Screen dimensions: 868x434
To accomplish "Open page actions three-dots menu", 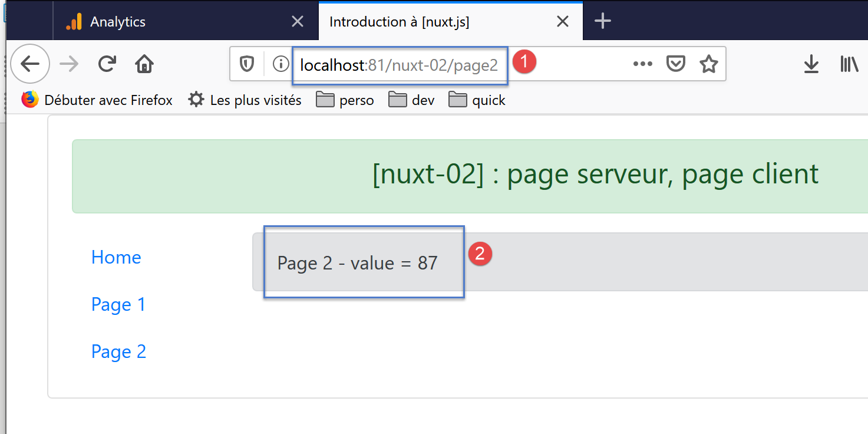I will 642,64.
